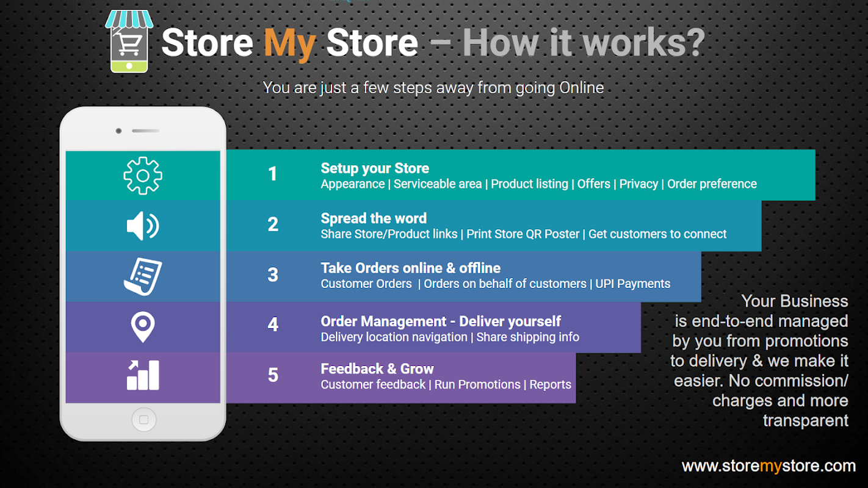Click the speaker icon for Spread the word

(x=143, y=226)
